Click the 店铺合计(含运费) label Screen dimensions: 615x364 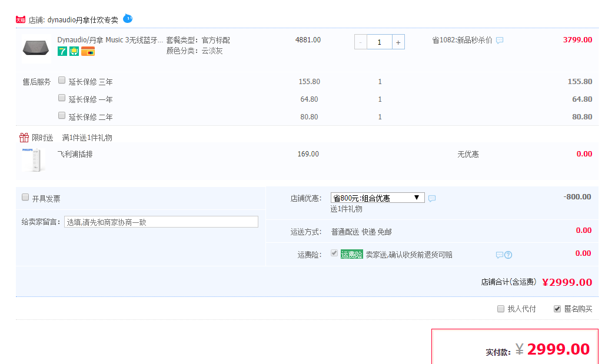pos(508,282)
